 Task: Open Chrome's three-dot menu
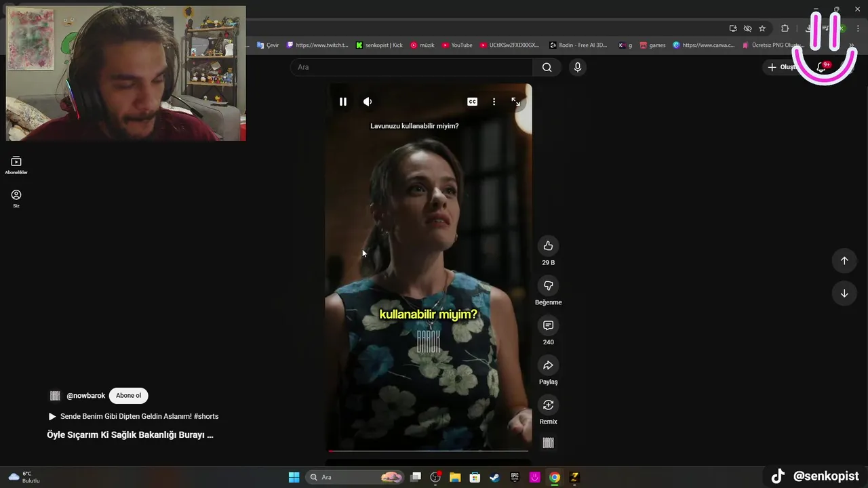tap(859, 28)
